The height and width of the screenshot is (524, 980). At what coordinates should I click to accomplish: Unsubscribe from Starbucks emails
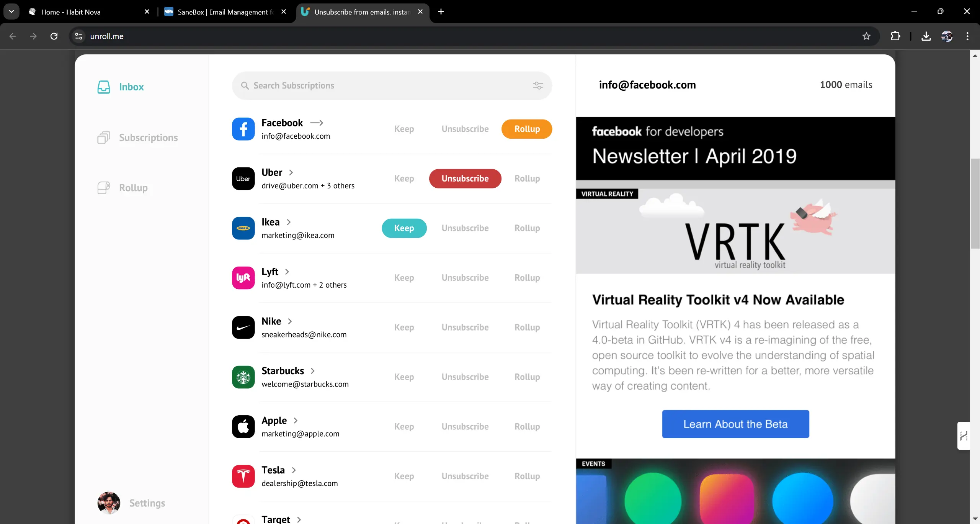tap(465, 377)
